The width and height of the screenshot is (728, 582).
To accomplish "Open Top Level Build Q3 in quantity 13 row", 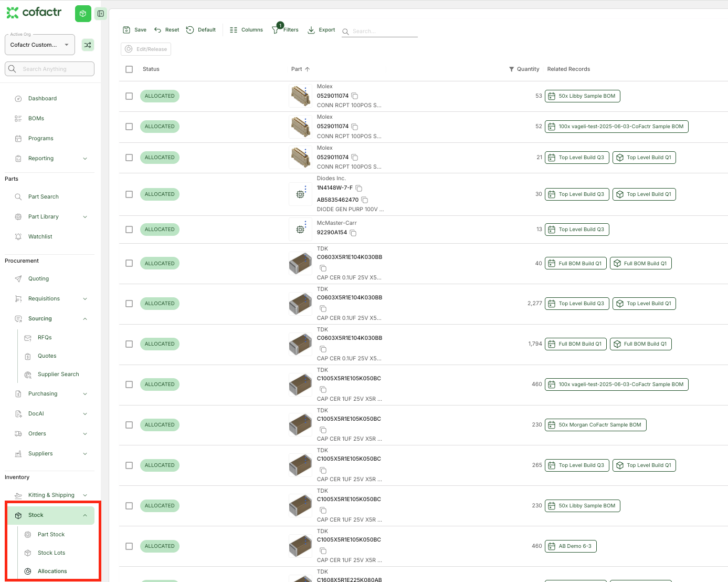I will coord(577,230).
